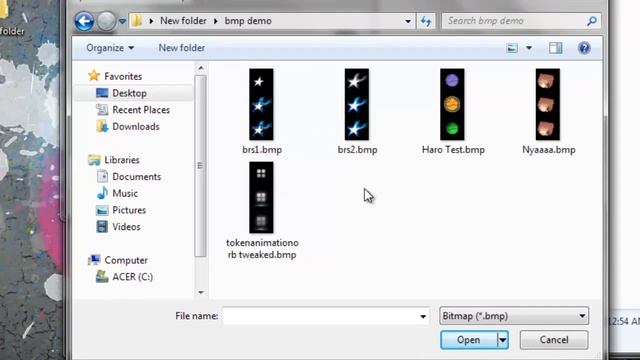Click the navigation pane scroll up arrow
The width and height of the screenshot is (640, 360).
click(200, 68)
